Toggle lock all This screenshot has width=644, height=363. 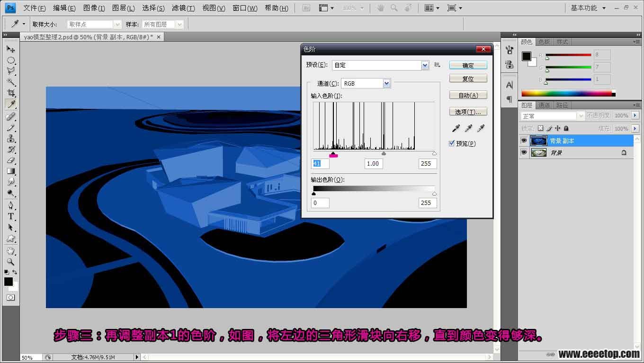(x=566, y=128)
